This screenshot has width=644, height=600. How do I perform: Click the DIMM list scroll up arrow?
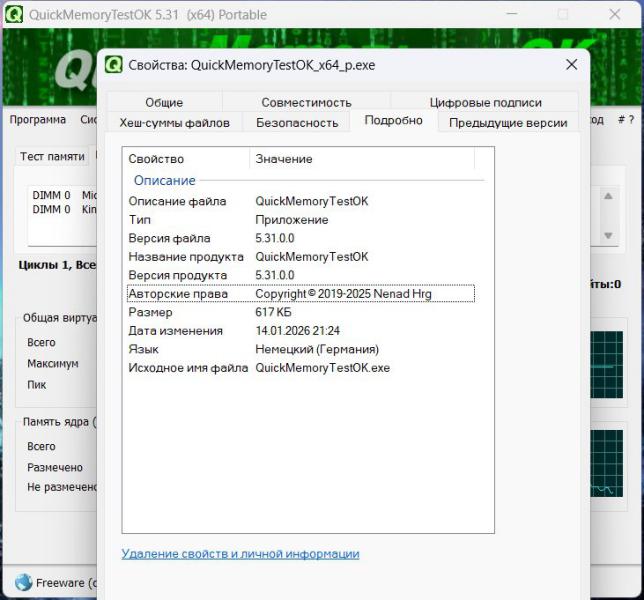coord(608,196)
